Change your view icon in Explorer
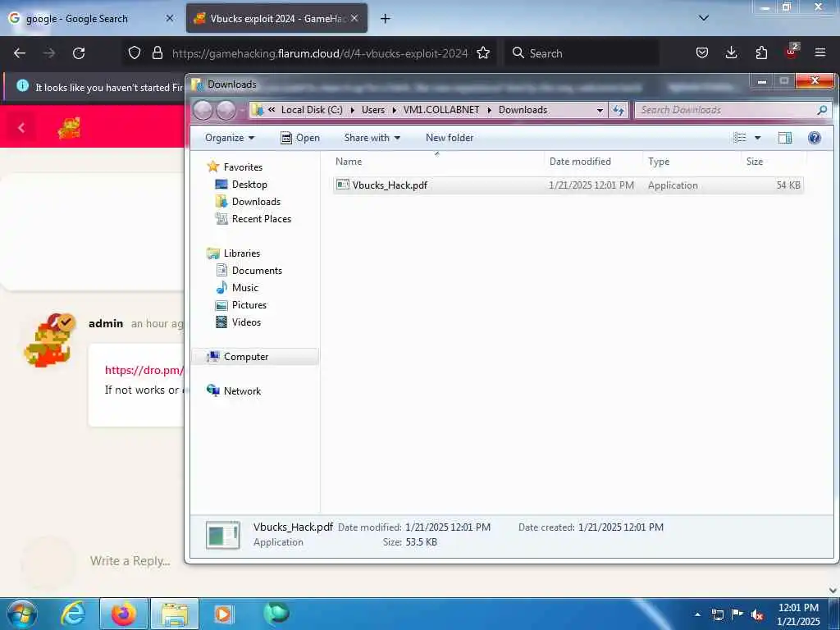The width and height of the screenshot is (840, 630). point(740,138)
